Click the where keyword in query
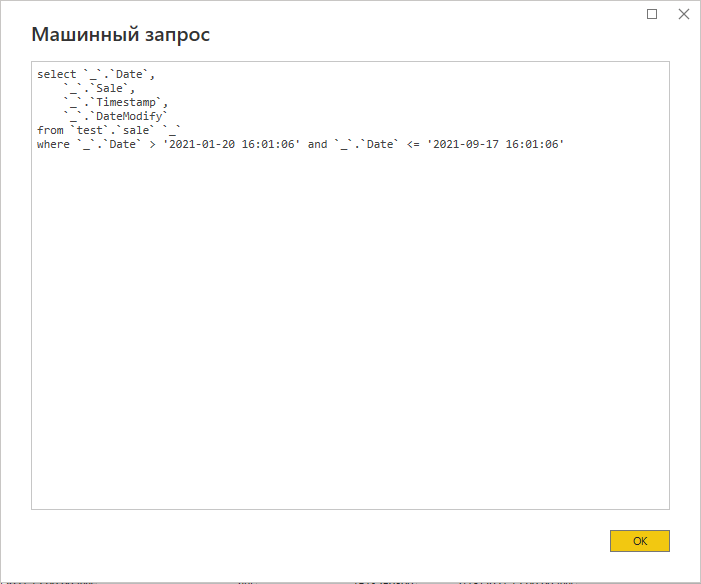Image resolution: width=701 pixels, height=584 pixels. tap(53, 144)
